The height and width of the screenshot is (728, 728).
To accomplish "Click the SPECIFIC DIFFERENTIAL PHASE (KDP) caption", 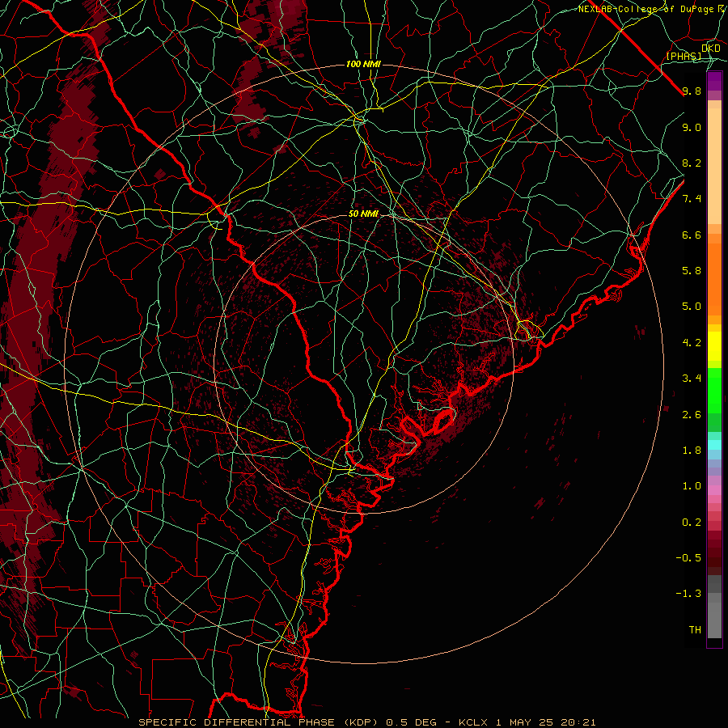I will click(x=258, y=722).
